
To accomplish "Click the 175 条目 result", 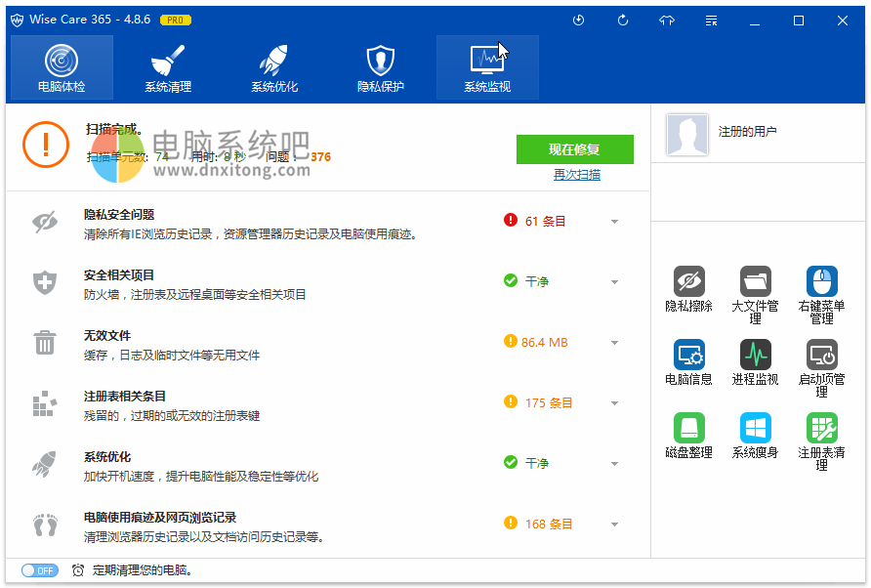I will (x=549, y=403).
